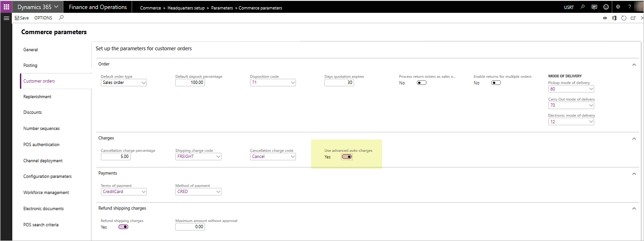Click the Commerce breadcrumb link

coord(151,8)
